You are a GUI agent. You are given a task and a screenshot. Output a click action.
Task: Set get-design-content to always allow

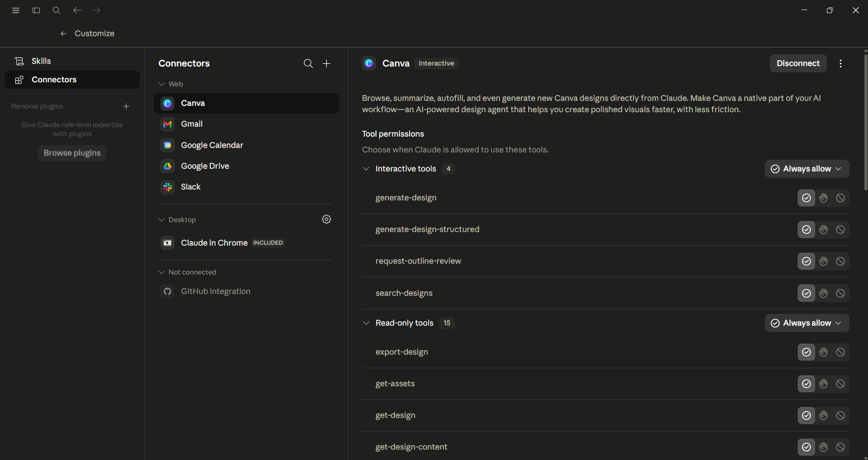pyautogui.click(x=806, y=447)
